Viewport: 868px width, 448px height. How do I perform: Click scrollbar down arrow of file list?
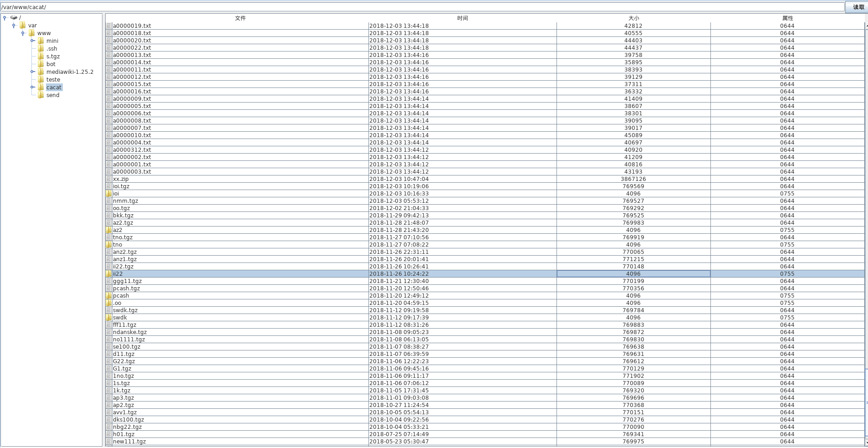[866, 442]
